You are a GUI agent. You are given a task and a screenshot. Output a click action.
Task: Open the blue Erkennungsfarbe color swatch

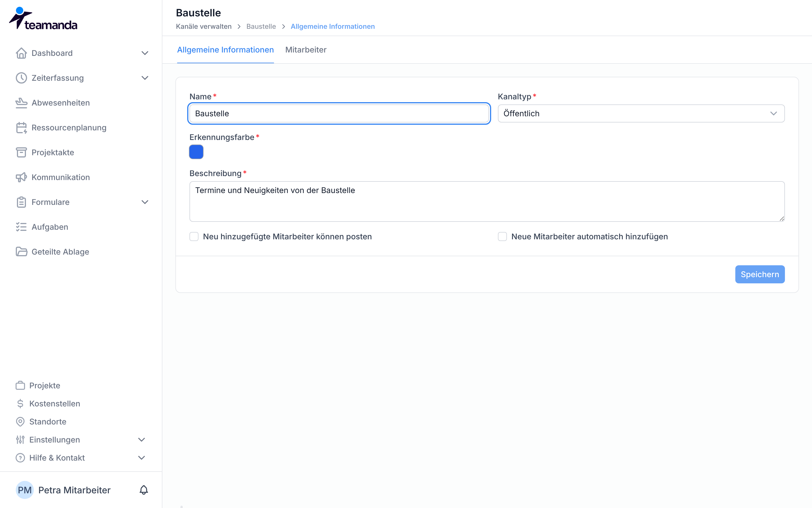(x=196, y=152)
